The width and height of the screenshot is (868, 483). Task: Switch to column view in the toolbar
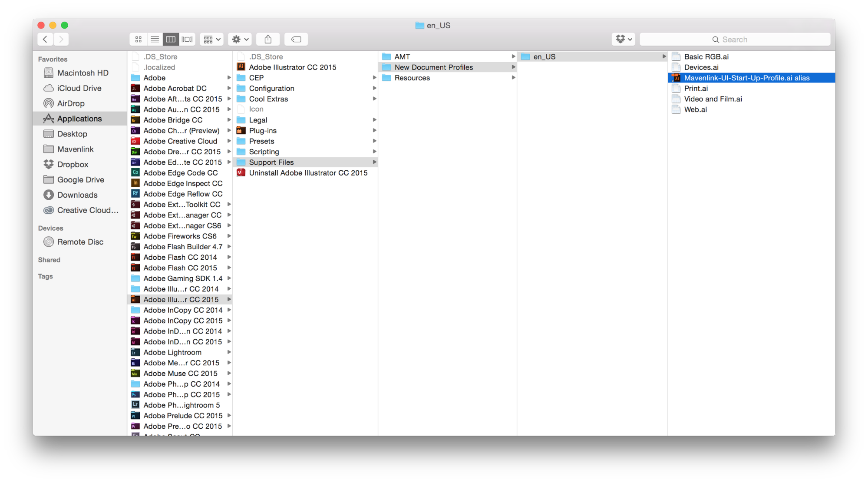(x=171, y=40)
